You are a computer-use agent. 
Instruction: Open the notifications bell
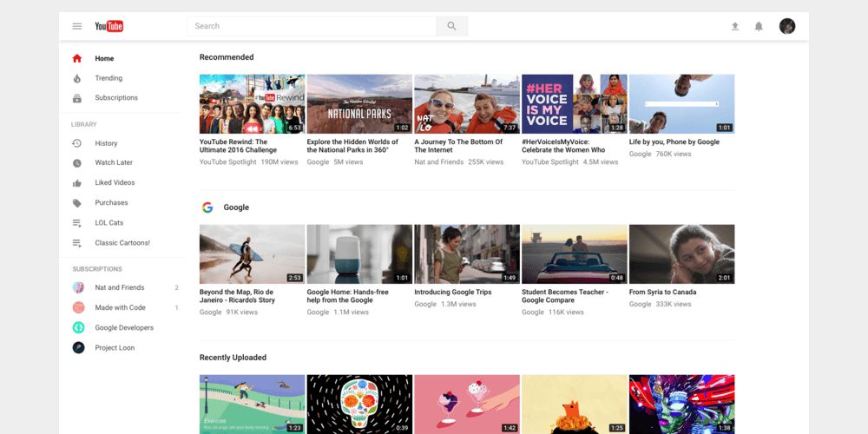759,26
